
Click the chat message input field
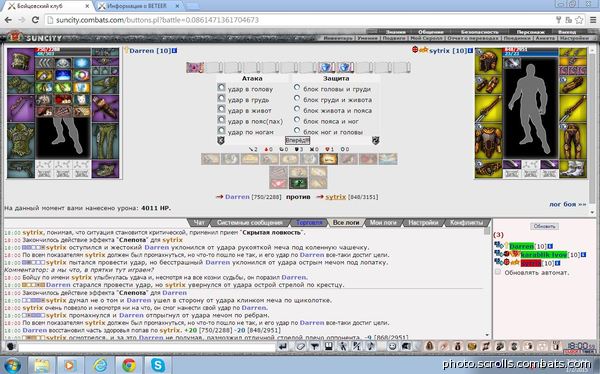147,347
